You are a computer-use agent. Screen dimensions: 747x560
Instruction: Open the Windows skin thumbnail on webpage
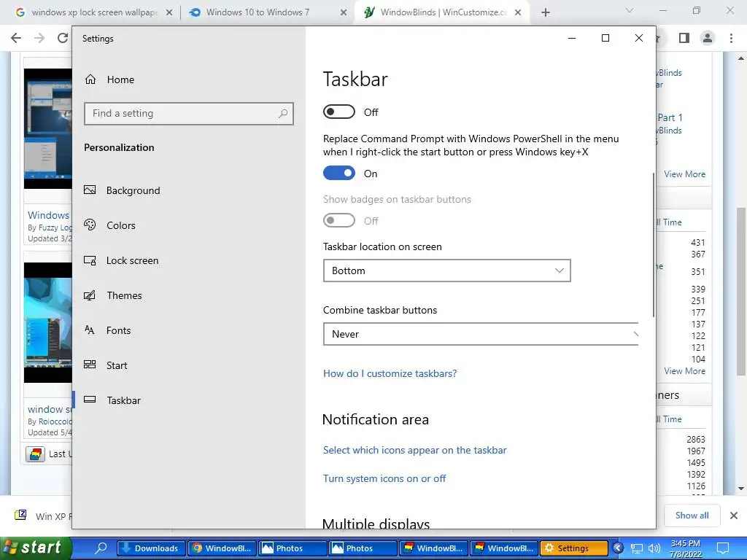tap(47, 128)
